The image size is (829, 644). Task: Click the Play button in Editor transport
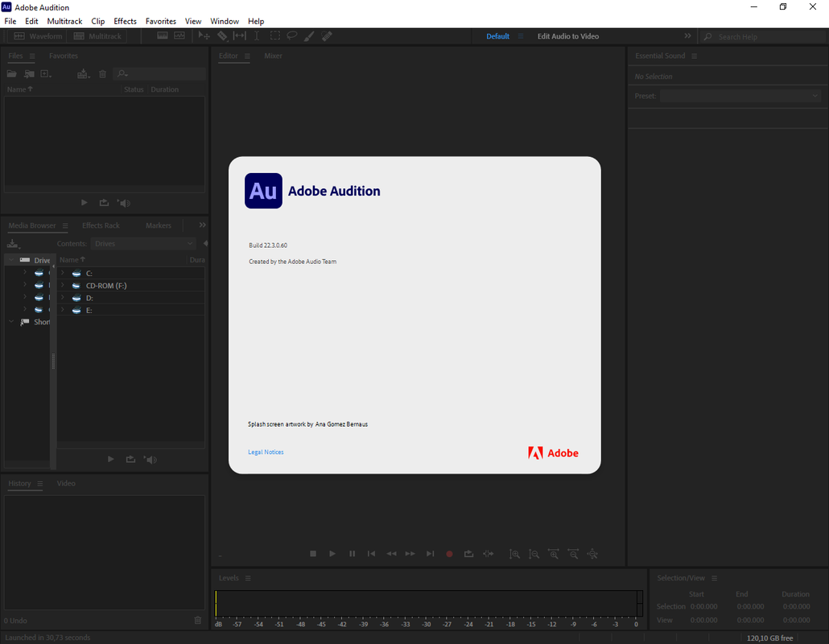pyautogui.click(x=332, y=554)
